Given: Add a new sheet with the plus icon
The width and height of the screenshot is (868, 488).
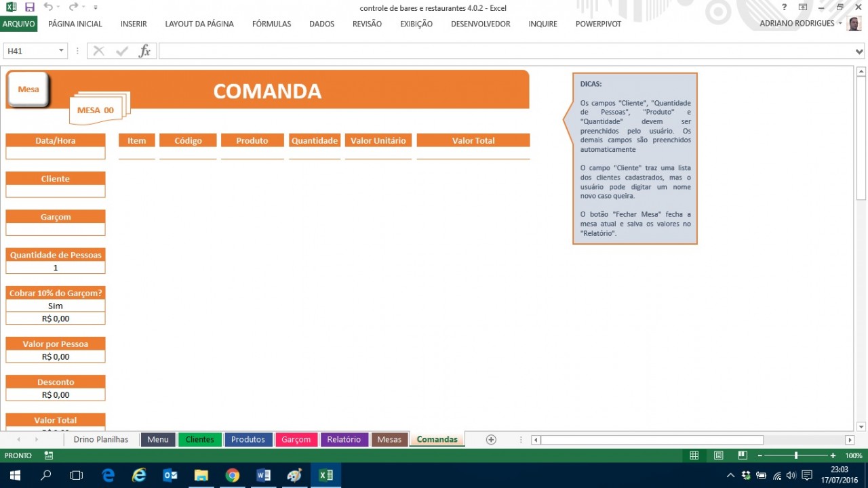Looking at the screenshot, I should tap(491, 439).
